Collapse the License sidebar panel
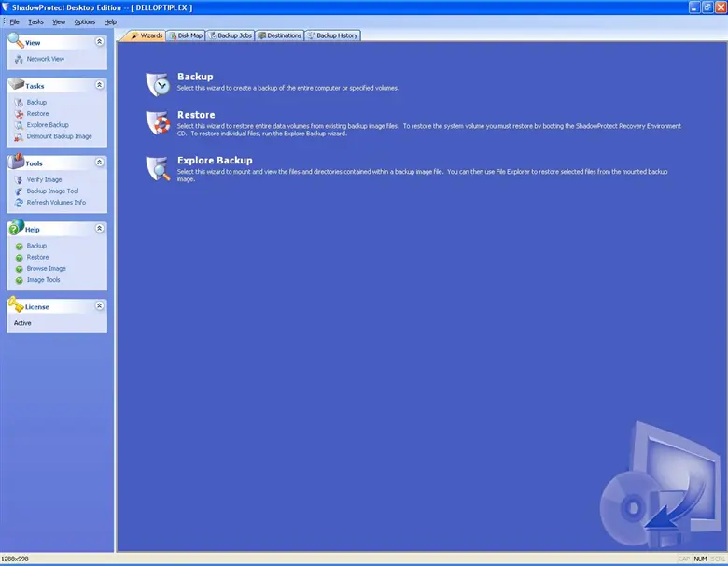This screenshot has width=728, height=566. 99,306
